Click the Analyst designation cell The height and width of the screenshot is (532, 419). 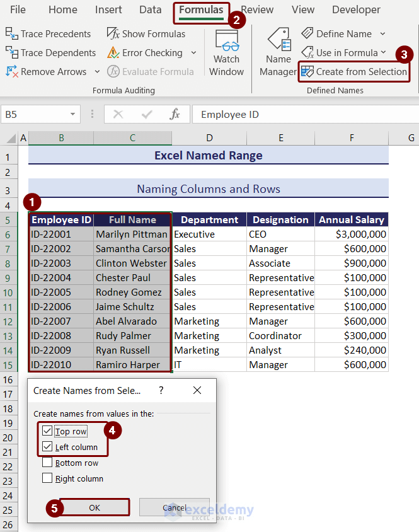point(280,350)
